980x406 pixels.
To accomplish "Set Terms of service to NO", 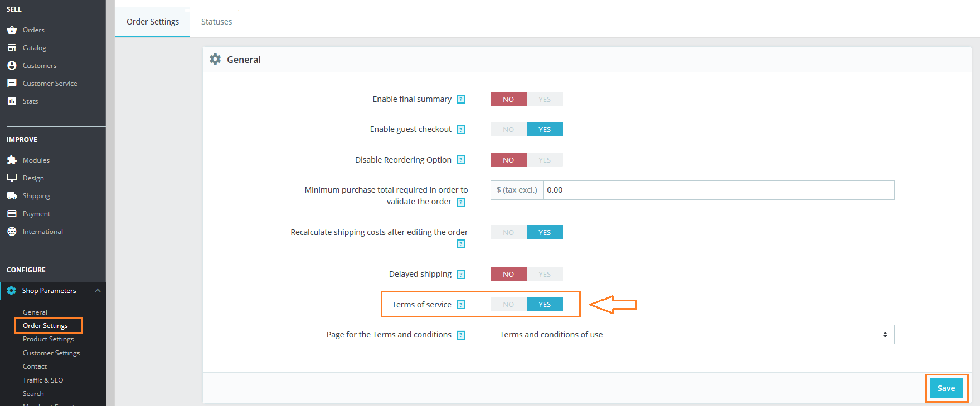I will 508,305.
